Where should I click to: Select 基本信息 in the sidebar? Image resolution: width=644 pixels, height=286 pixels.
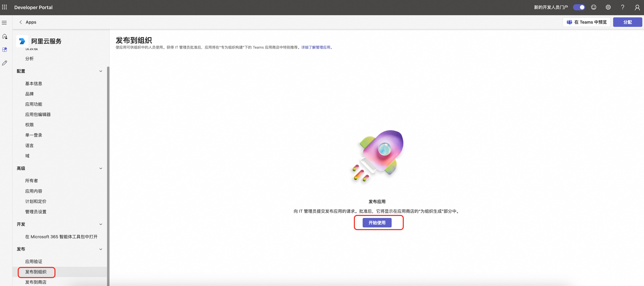pyautogui.click(x=34, y=83)
